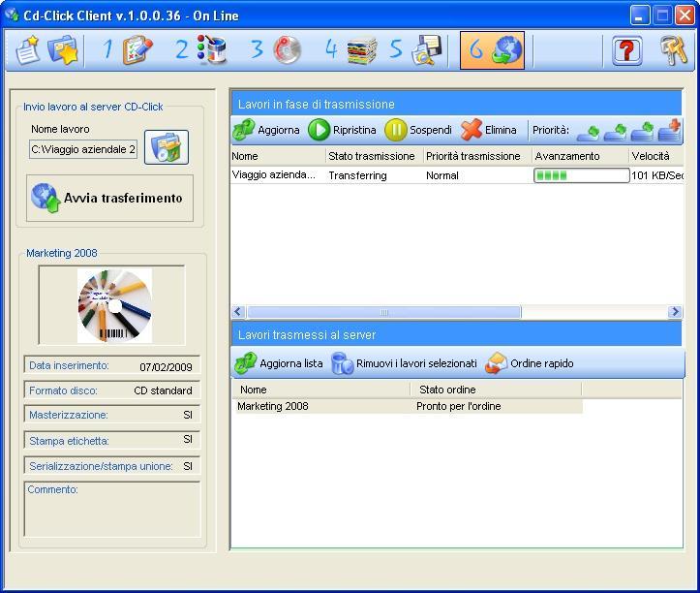Image resolution: width=700 pixels, height=593 pixels.
Task: Open step 3 CD disc icon
Action: click(x=286, y=50)
